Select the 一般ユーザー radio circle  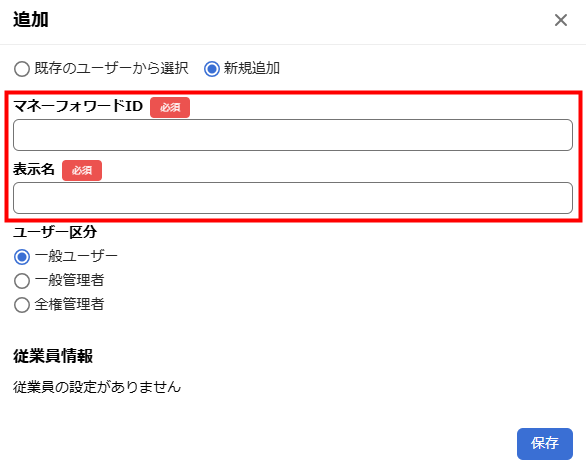click(22, 257)
